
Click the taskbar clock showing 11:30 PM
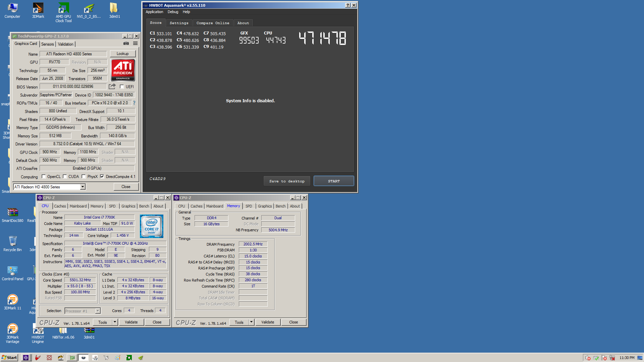[x=627, y=358]
